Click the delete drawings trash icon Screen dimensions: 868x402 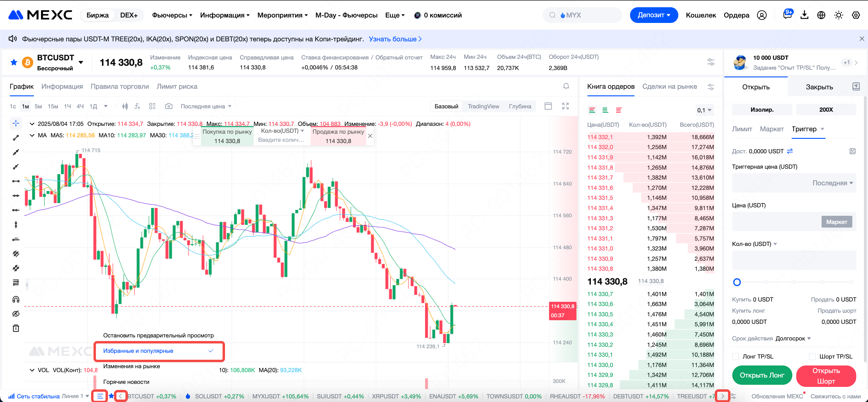[16, 328]
